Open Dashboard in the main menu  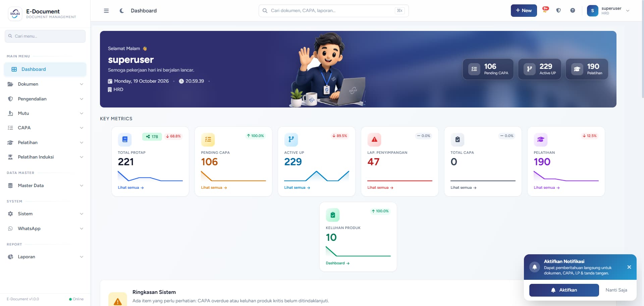tap(45, 69)
